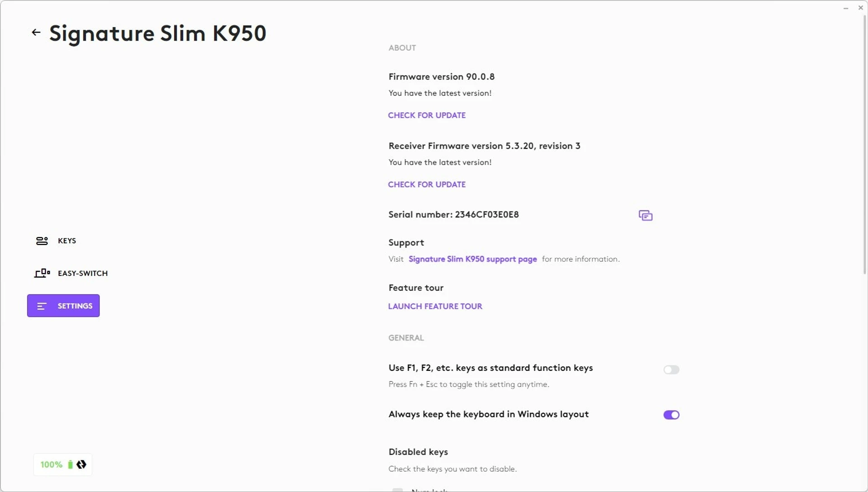Close the Logi Options+ window
This screenshot has width=868, height=492.
click(x=861, y=8)
